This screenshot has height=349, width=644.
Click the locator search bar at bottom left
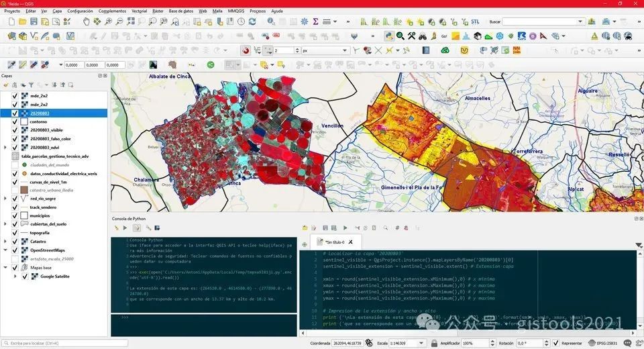(x=65, y=343)
